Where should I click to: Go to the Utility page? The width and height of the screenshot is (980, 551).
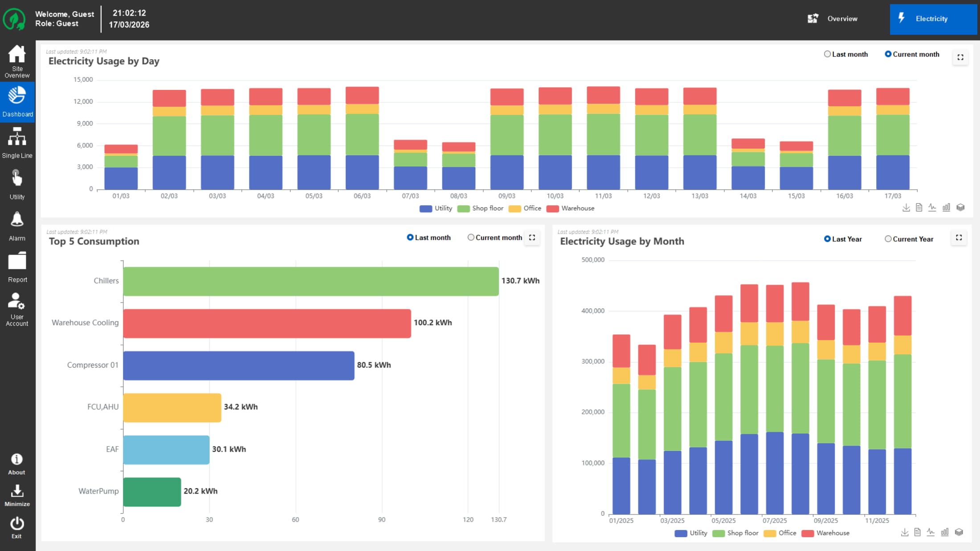[17, 184]
